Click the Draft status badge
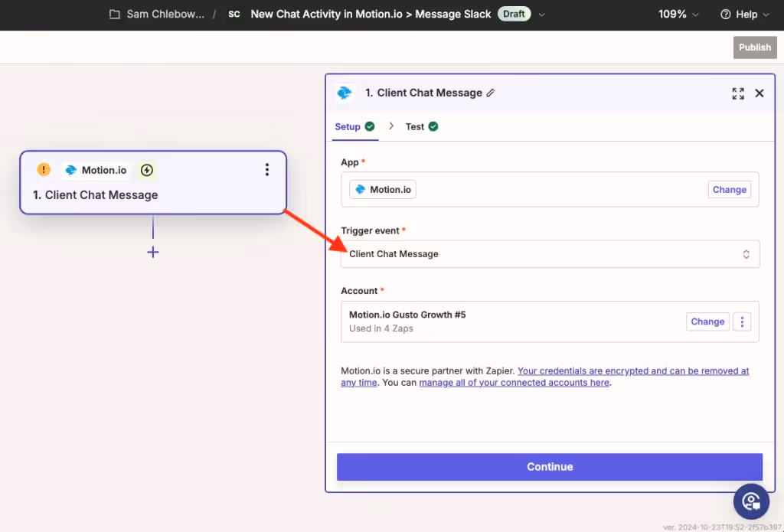Screen dimensions: 784x532 click(514, 14)
